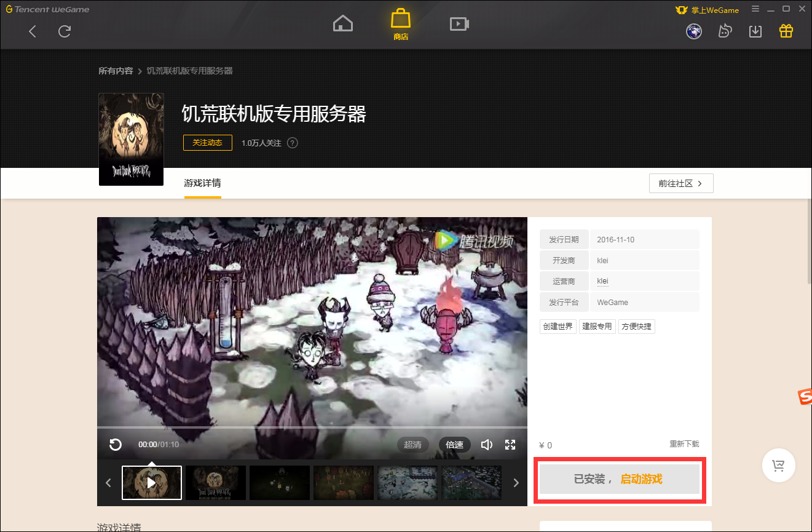
Task: Enter fullscreen with the expand icon
Action: point(510,444)
